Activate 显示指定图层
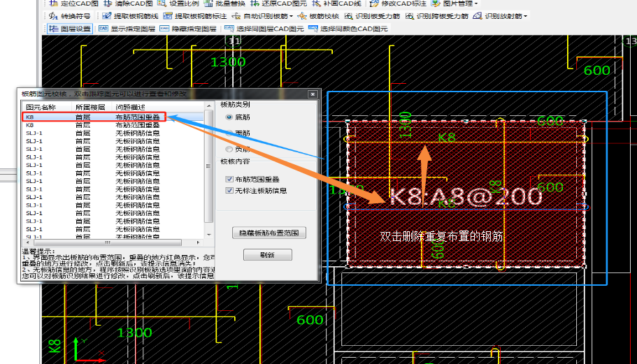637x364 pixels. pos(127,29)
